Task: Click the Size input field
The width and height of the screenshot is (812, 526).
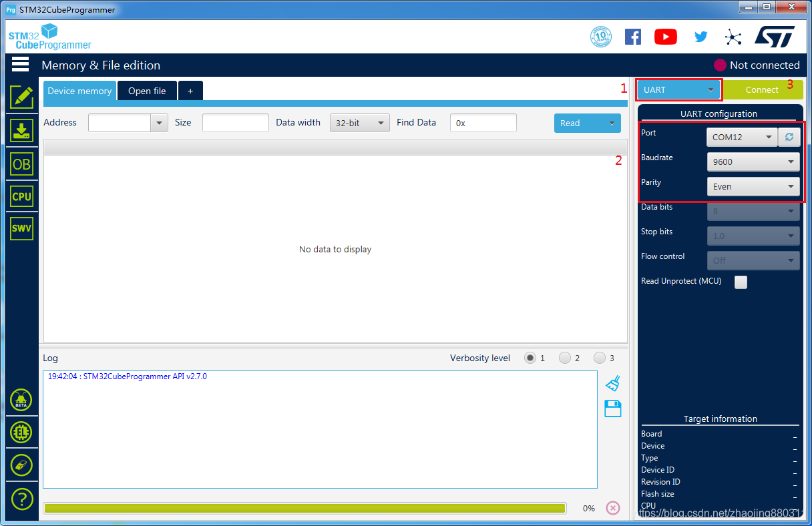Action: point(236,123)
